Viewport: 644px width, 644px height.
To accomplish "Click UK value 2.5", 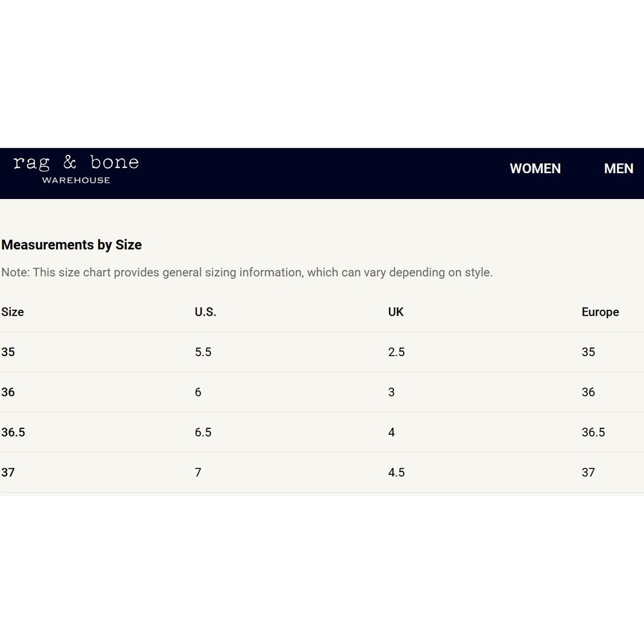I will click(x=396, y=352).
